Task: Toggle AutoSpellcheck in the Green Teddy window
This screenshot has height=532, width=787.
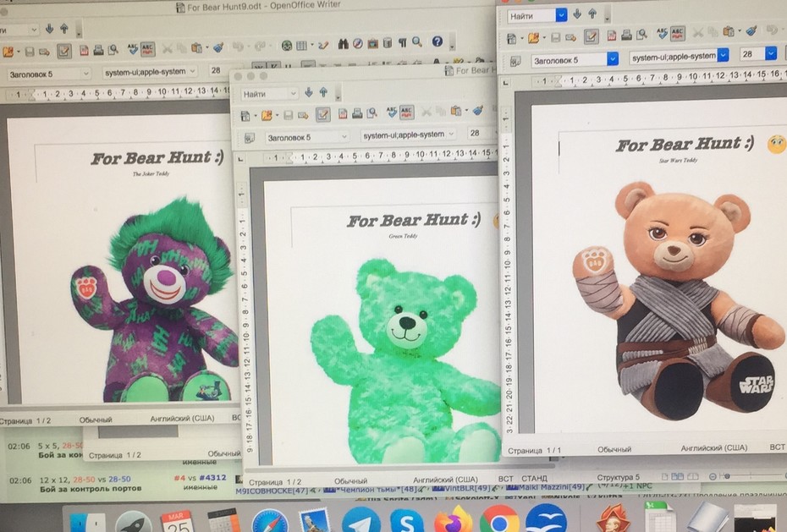Action: point(406,112)
